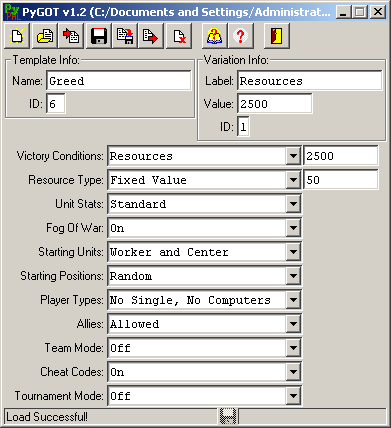Open the Team Mode dropdown

pyautogui.click(x=293, y=348)
